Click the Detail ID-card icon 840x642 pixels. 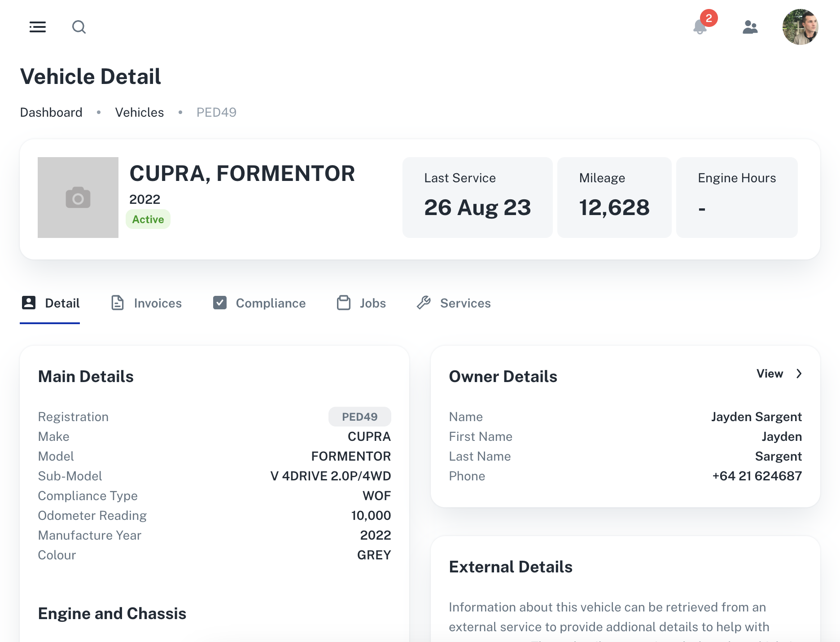pyautogui.click(x=29, y=303)
